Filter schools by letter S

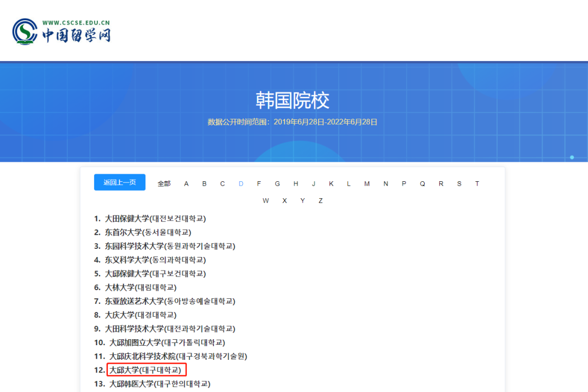coord(459,184)
